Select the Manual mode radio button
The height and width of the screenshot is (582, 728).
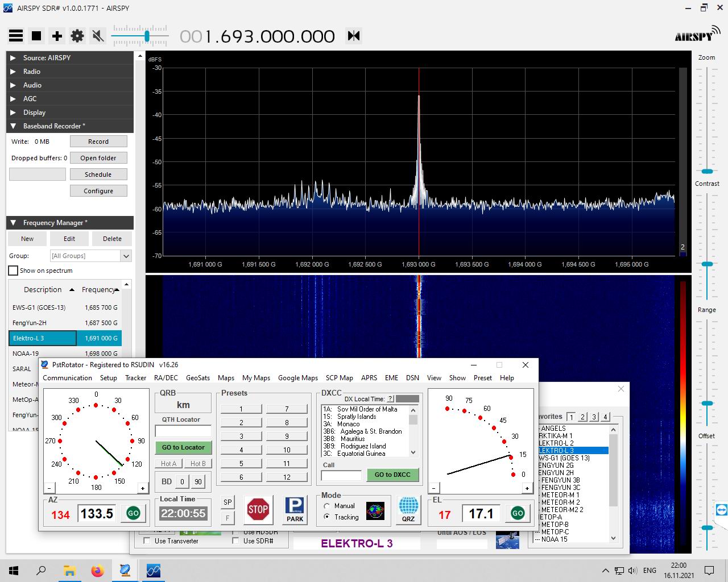(327, 506)
